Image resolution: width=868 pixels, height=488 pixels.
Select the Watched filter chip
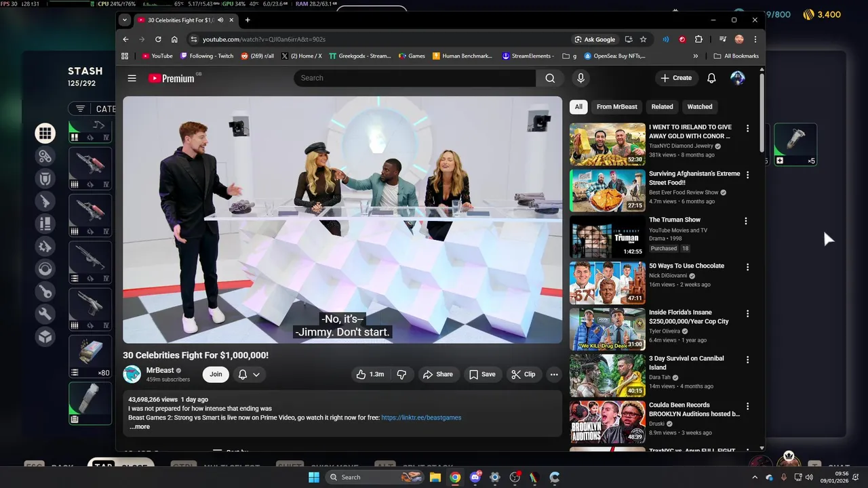(700, 106)
